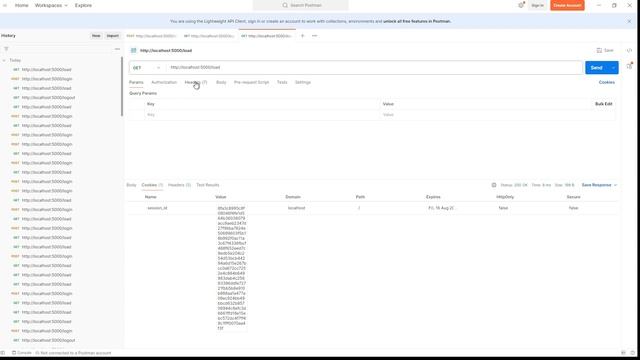640x360 pixels.
Task: Add a new request tab with plus
Action: pyautogui.click(x=302, y=36)
